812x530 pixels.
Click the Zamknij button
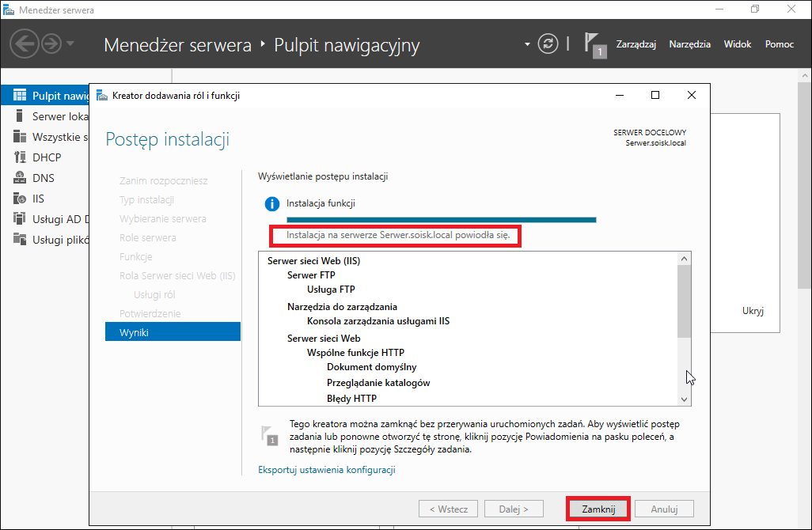598,509
